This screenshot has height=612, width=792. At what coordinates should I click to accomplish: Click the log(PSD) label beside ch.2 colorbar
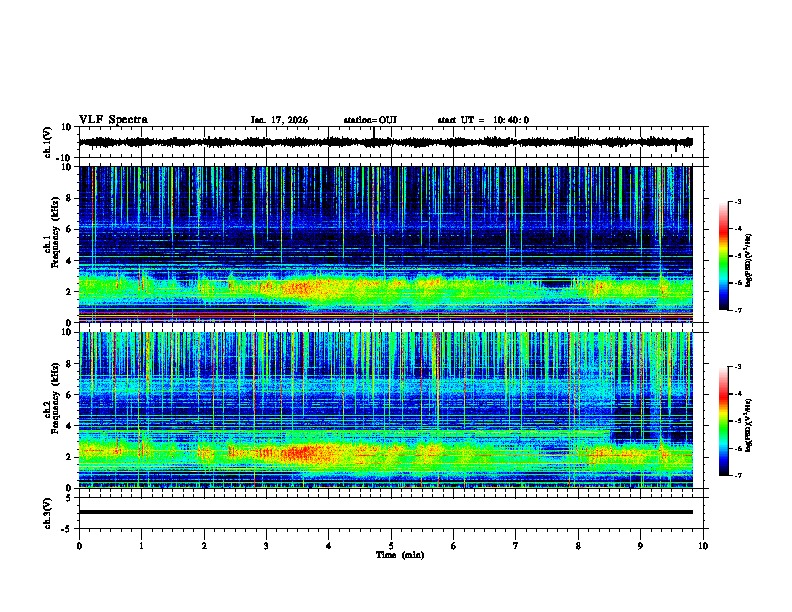749,424
